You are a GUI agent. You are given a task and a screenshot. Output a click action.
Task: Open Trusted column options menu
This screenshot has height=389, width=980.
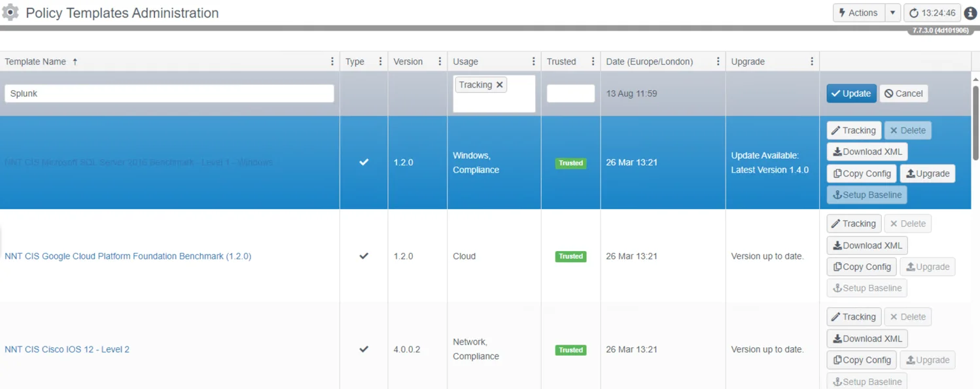coord(593,61)
